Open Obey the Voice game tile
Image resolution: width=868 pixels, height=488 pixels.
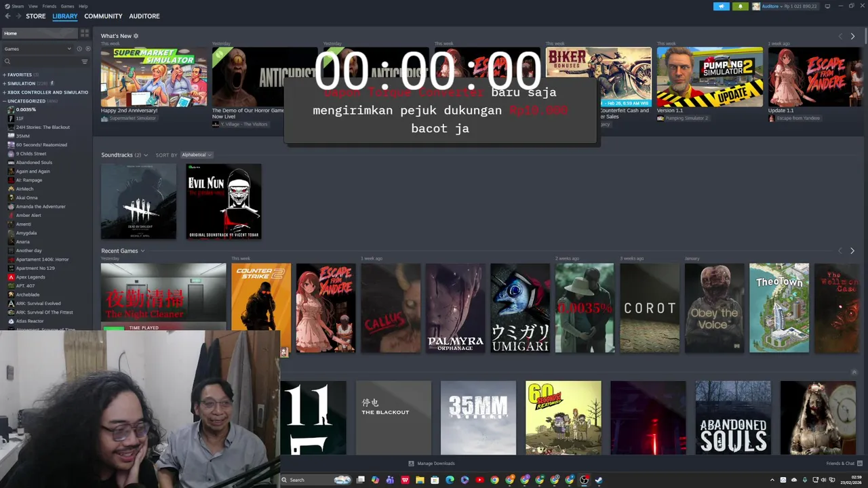click(x=715, y=308)
